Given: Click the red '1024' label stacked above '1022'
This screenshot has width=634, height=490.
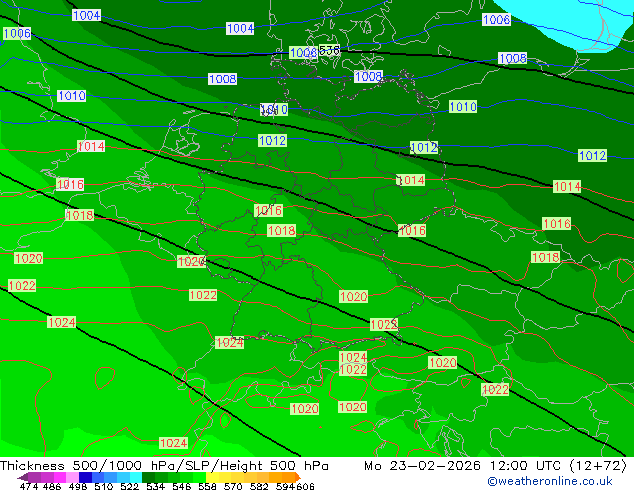Looking at the screenshot, I should 353,357.
